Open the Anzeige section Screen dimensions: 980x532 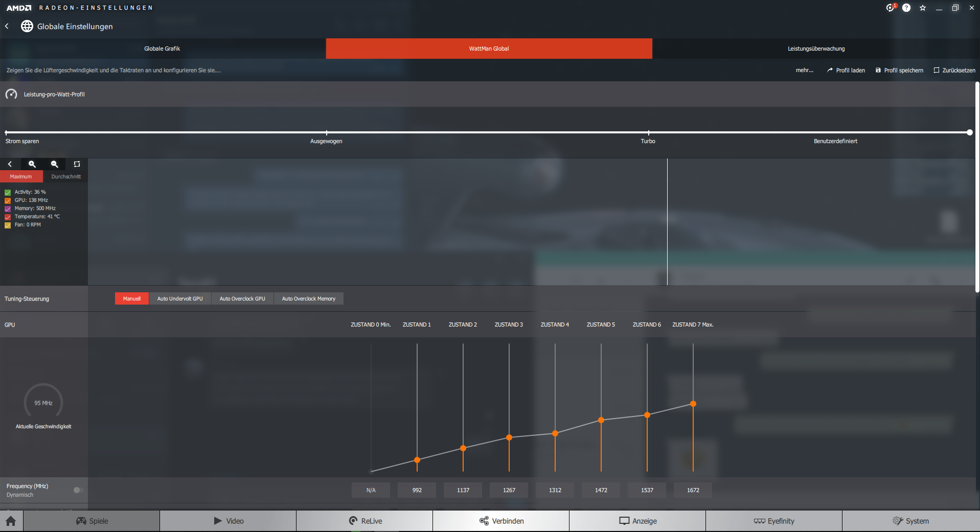point(637,521)
